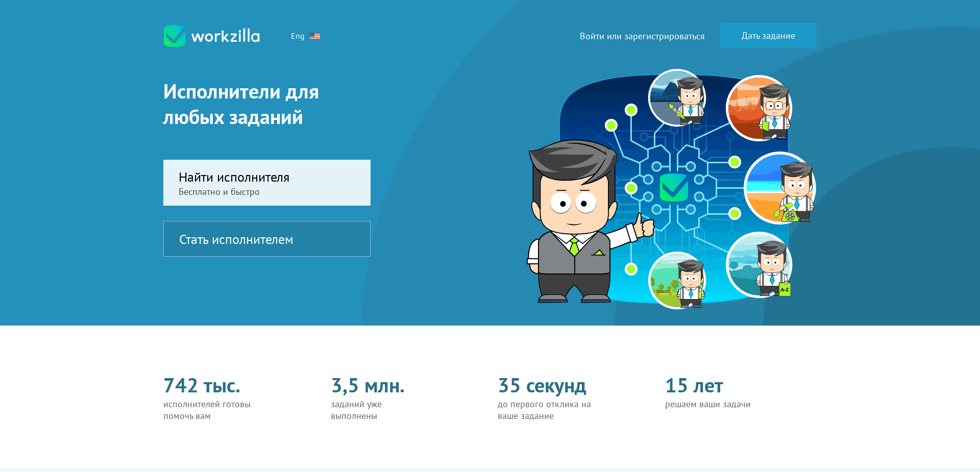Click the green Workzilla checkmark logo in header

point(175,36)
